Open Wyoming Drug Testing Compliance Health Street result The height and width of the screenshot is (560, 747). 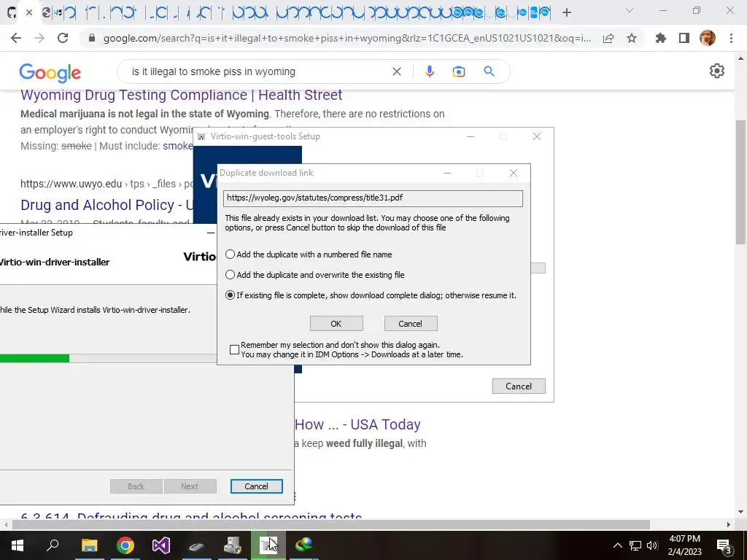coord(181,95)
